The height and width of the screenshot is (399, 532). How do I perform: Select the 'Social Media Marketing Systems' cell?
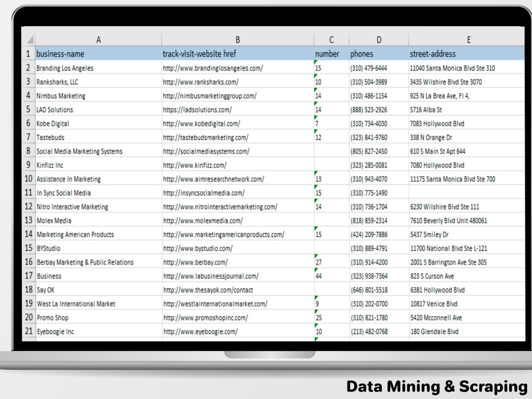click(98, 151)
